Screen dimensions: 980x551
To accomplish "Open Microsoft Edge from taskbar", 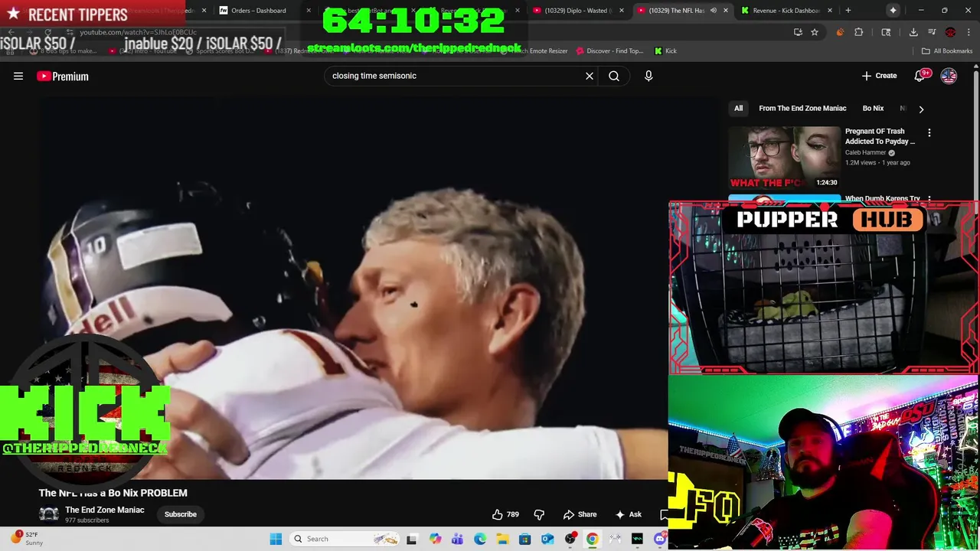I will click(480, 539).
